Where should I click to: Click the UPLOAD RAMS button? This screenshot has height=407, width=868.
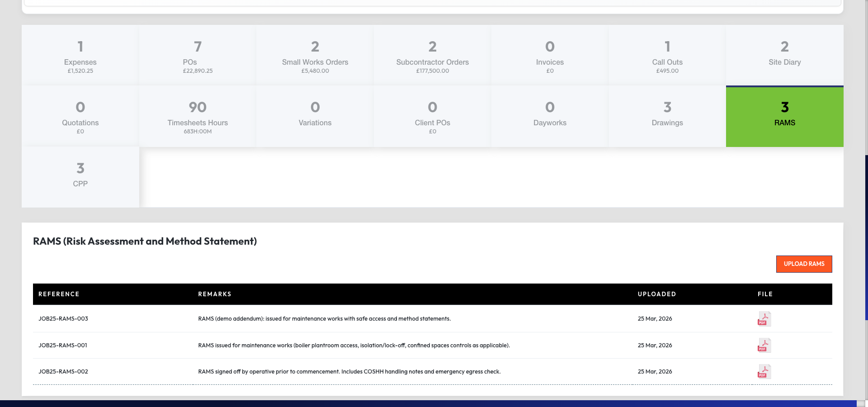pos(804,264)
